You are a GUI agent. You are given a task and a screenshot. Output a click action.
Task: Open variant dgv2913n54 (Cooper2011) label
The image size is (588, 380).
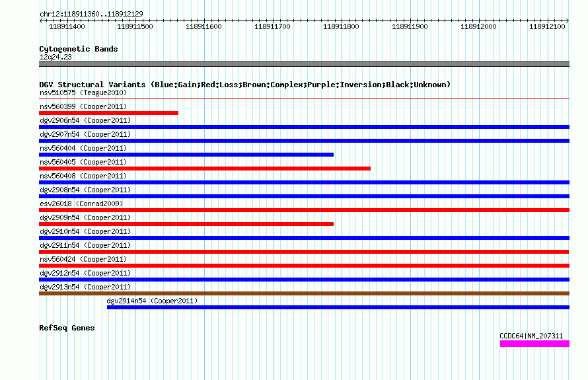pyautogui.click(x=85, y=287)
